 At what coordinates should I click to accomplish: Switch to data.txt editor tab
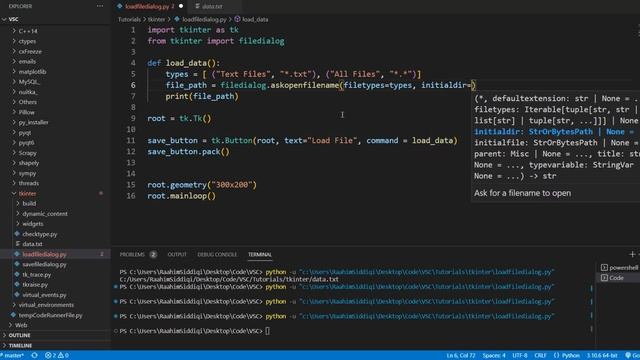click(212, 6)
